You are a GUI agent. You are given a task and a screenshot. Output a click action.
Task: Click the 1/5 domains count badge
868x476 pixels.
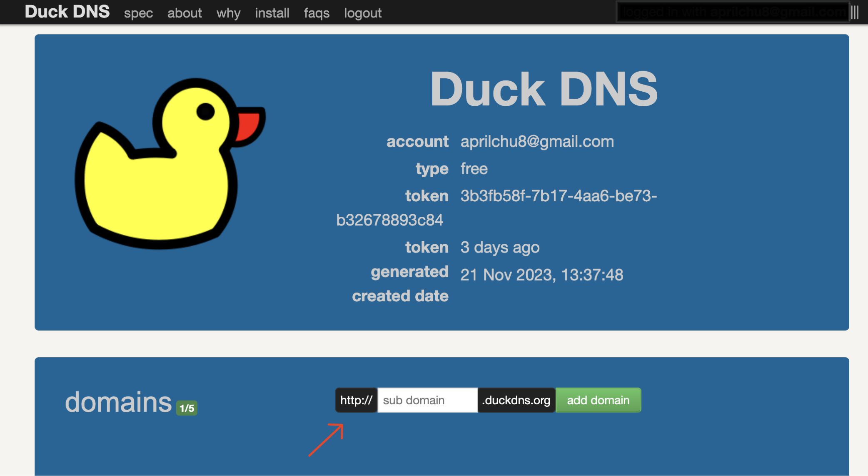point(187,408)
